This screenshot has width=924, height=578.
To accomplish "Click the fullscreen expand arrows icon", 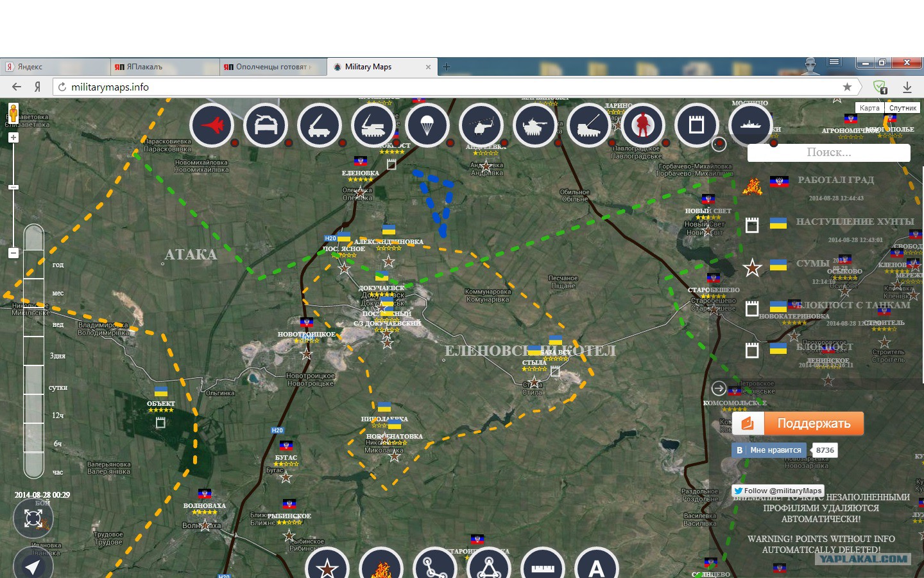I will (33, 518).
